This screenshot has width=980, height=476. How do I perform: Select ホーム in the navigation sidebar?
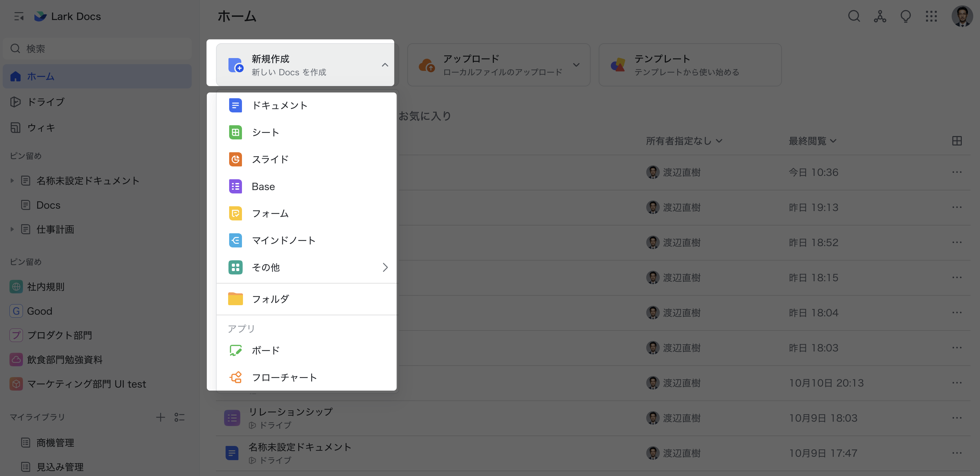click(x=40, y=76)
